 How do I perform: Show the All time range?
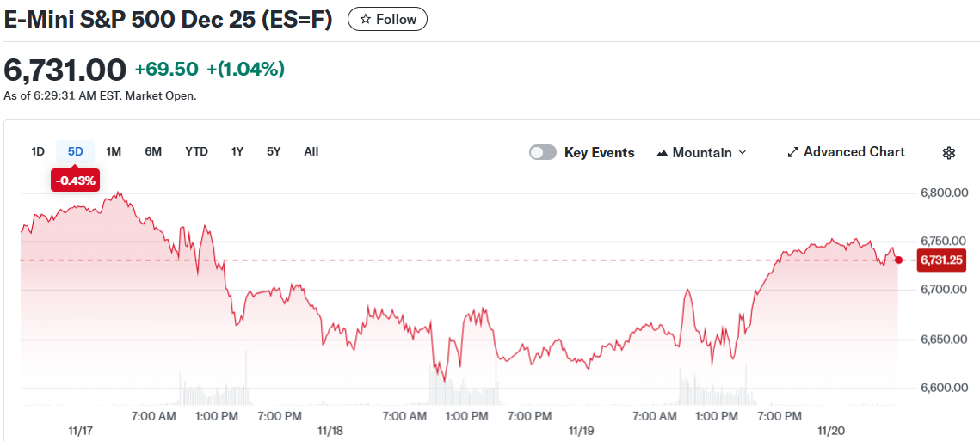click(311, 152)
